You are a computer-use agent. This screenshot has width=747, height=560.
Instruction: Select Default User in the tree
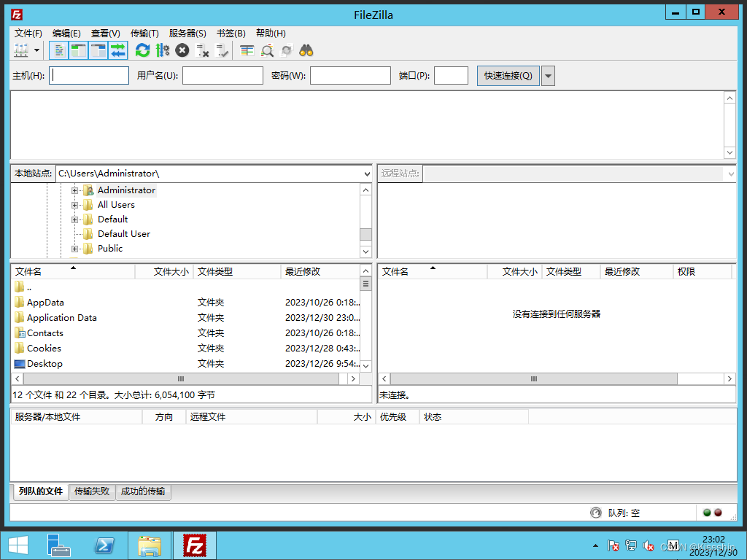124,234
